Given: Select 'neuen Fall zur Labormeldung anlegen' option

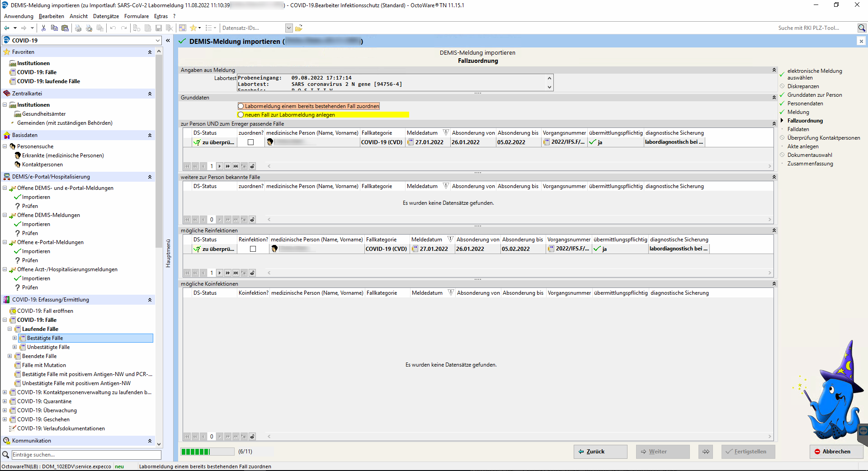Looking at the screenshot, I should click(x=241, y=115).
